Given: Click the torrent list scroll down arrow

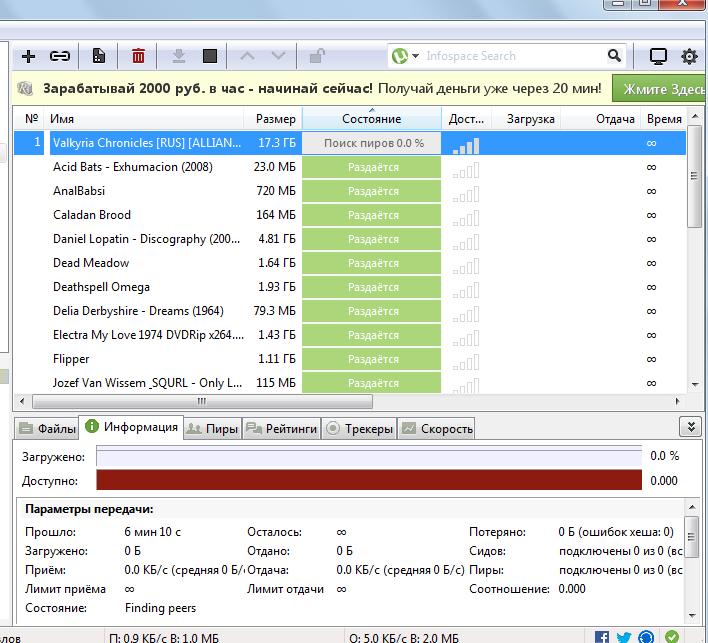Looking at the screenshot, I should point(694,385).
